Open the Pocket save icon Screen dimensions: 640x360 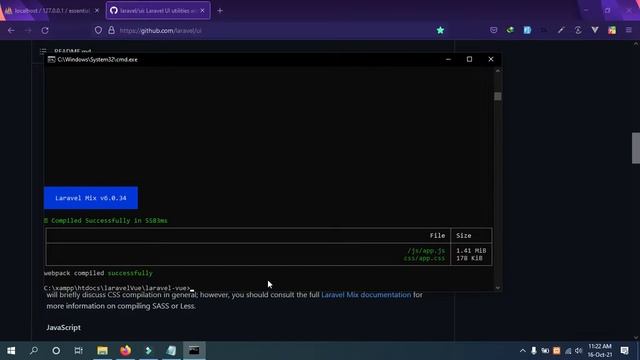(493, 30)
